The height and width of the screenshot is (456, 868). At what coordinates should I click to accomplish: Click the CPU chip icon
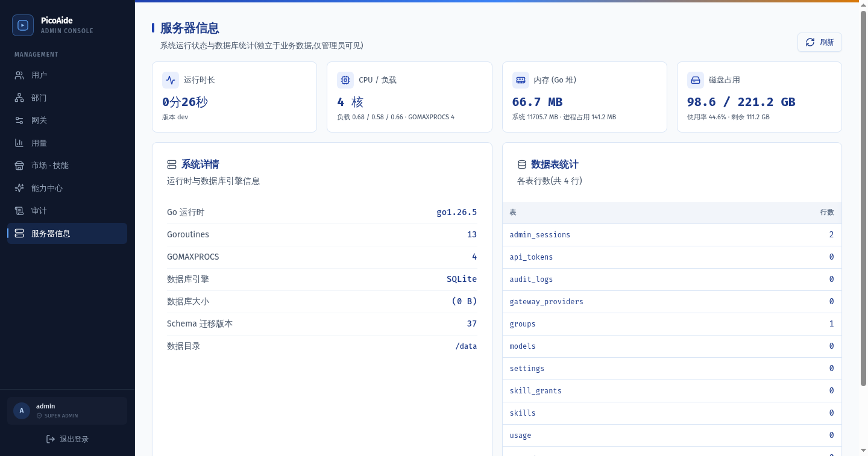[345, 80]
